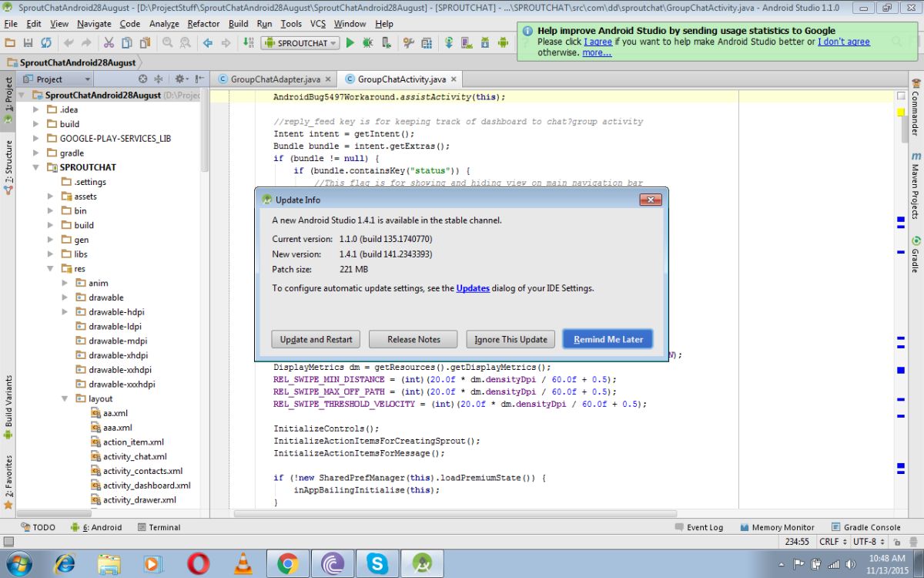
Task: Click the Collapse All icon in the Project panel
Action: [159, 79]
